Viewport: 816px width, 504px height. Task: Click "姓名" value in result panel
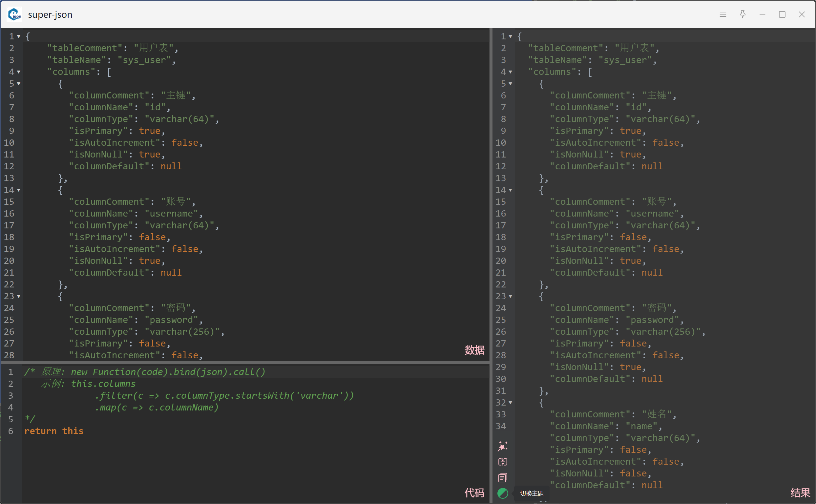(x=656, y=414)
